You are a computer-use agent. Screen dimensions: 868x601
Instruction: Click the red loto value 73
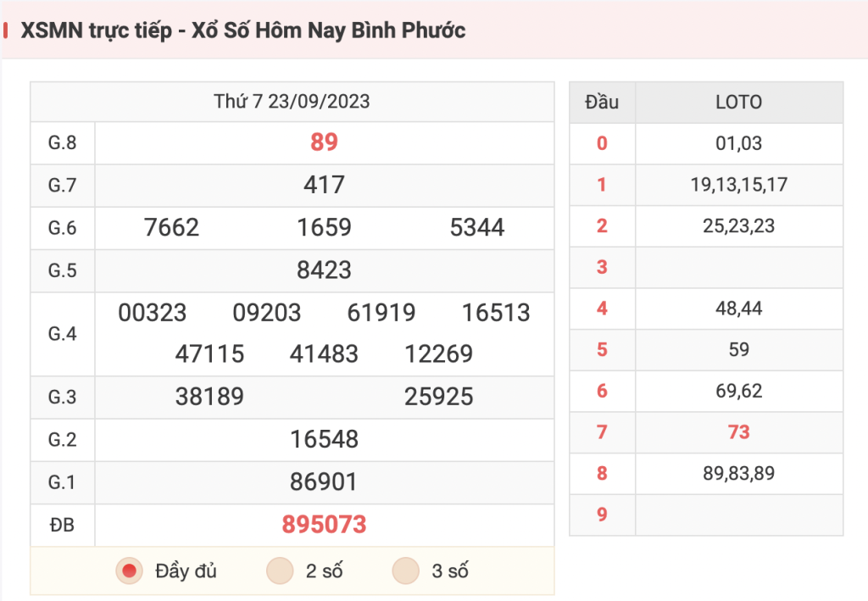(739, 431)
